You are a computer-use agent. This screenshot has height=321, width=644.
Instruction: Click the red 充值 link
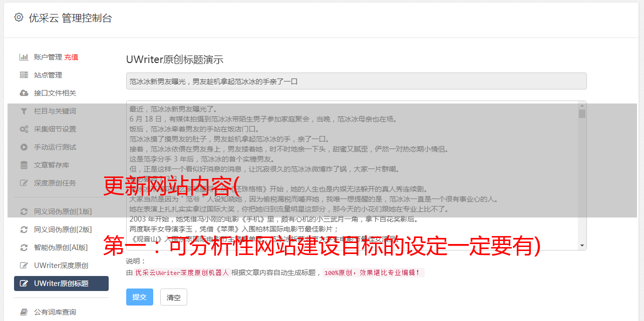click(71, 57)
